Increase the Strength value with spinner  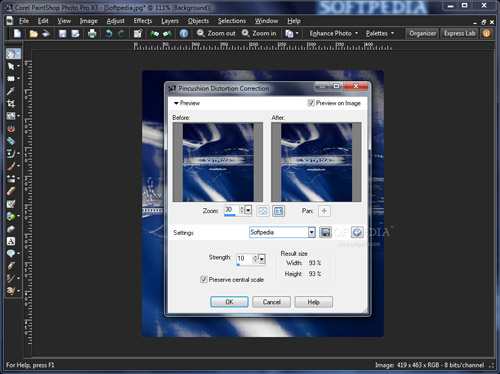point(256,257)
